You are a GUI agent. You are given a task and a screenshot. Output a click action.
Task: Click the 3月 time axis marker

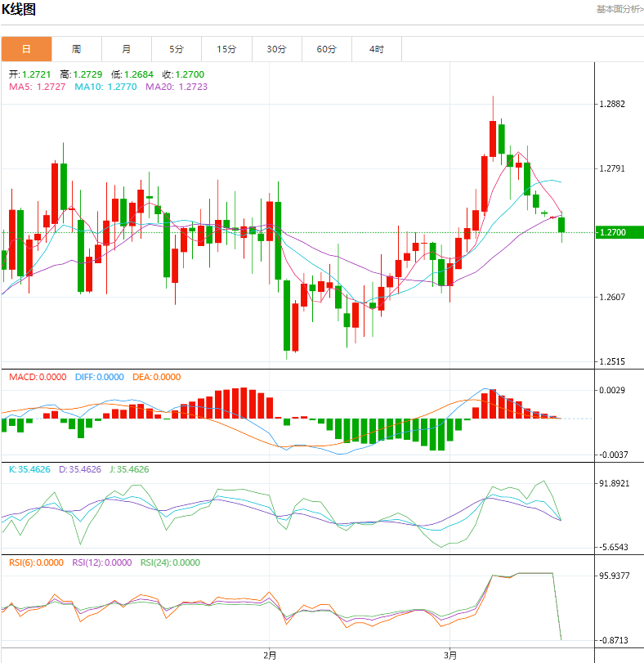tap(449, 655)
